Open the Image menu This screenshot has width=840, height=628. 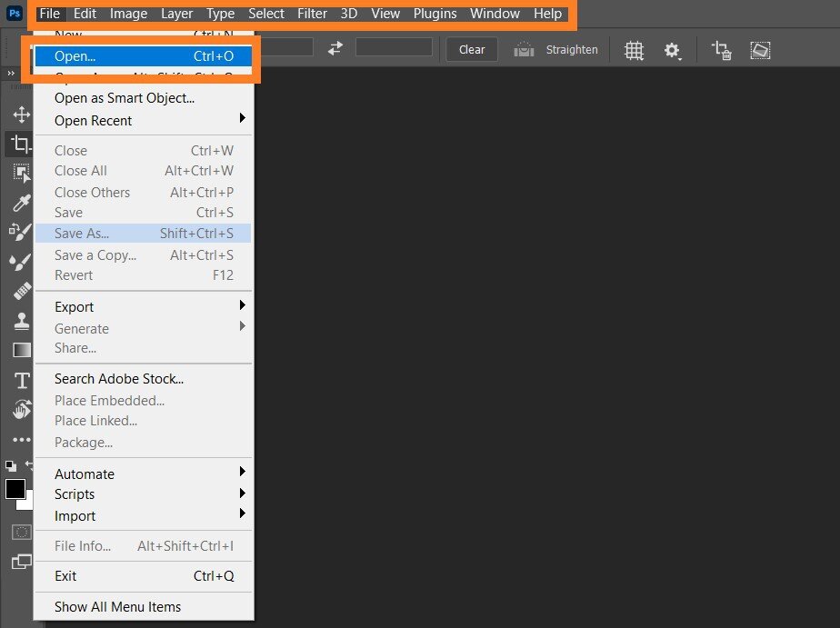128,14
